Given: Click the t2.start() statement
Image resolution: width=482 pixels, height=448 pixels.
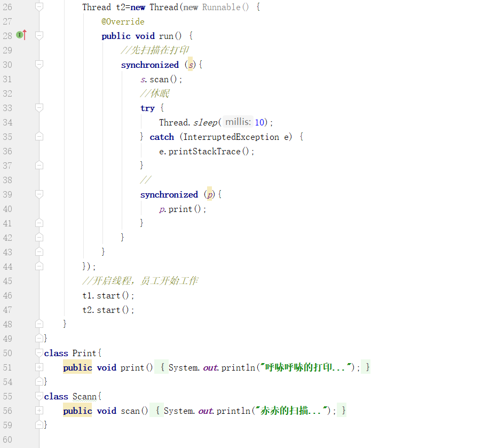Looking at the screenshot, I should (x=108, y=310).
